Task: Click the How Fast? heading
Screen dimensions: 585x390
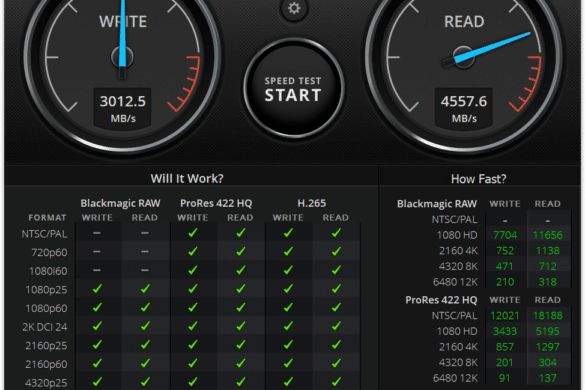Action: (478, 179)
